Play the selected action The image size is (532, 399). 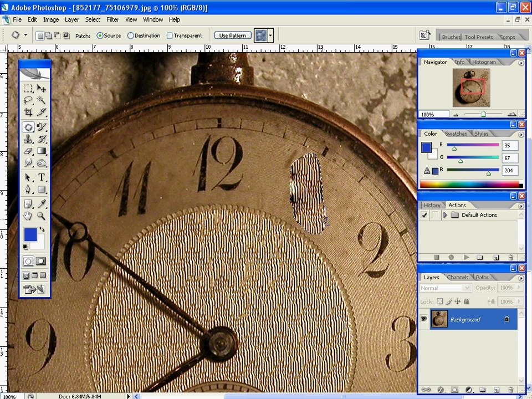click(466, 257)
